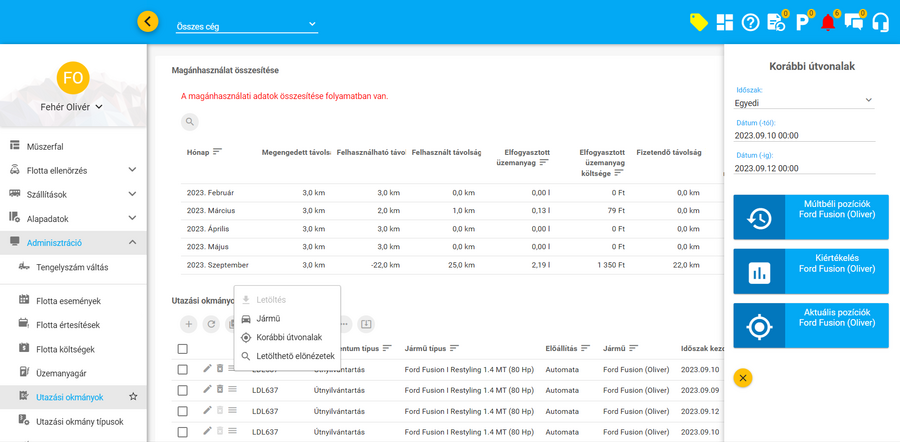Check the last LDL637 row checkbox
900x442 pixels.
[182, 432]
